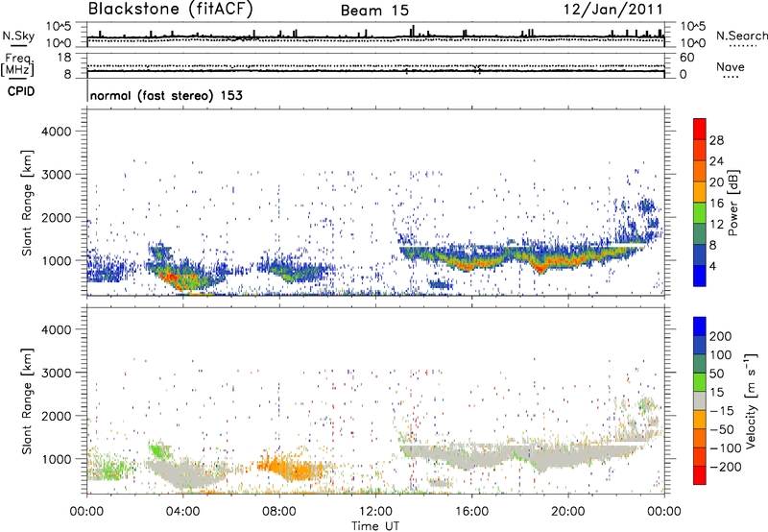
Task: Click the '12' power colorbar label
Action: [x=716, y=224]
